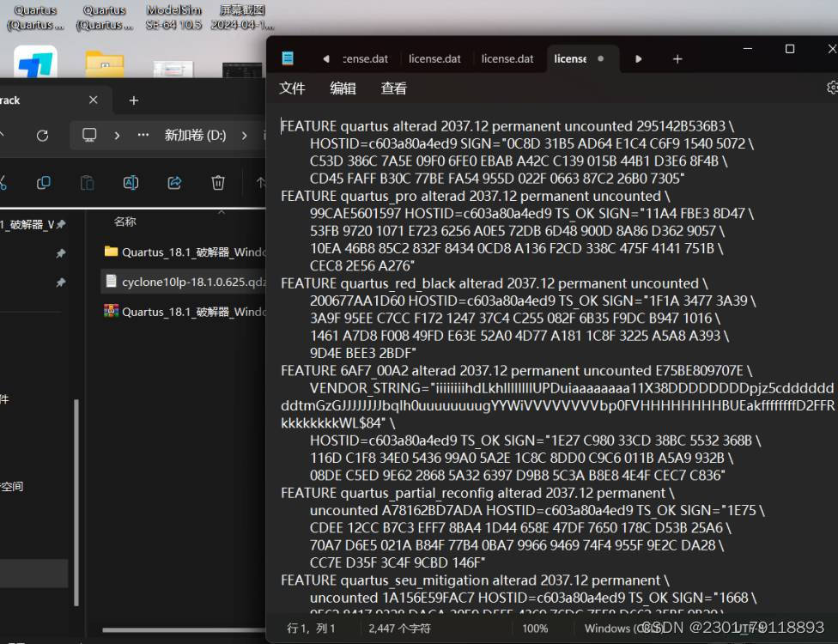Click the 行 1, 列 1 status entry
The height and width of the screenshot is (644, 838).
click(x=311, y=628)
